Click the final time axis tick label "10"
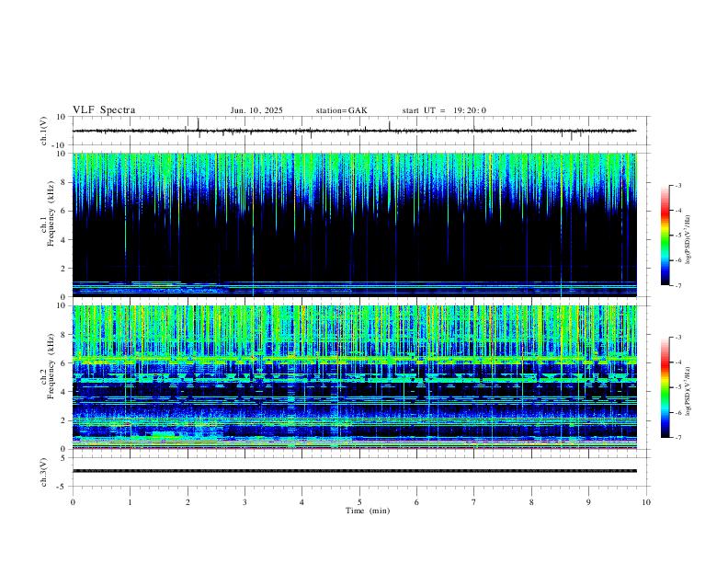Viewport: 728px width, 563px height. (x=646, y=502)
